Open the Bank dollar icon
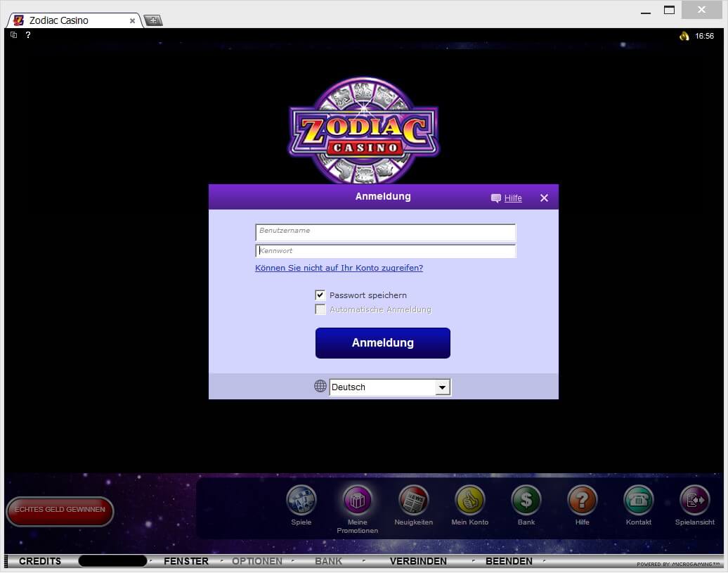Image resolution: width=728 pixels, height=573 pixels. pos(526,500)
